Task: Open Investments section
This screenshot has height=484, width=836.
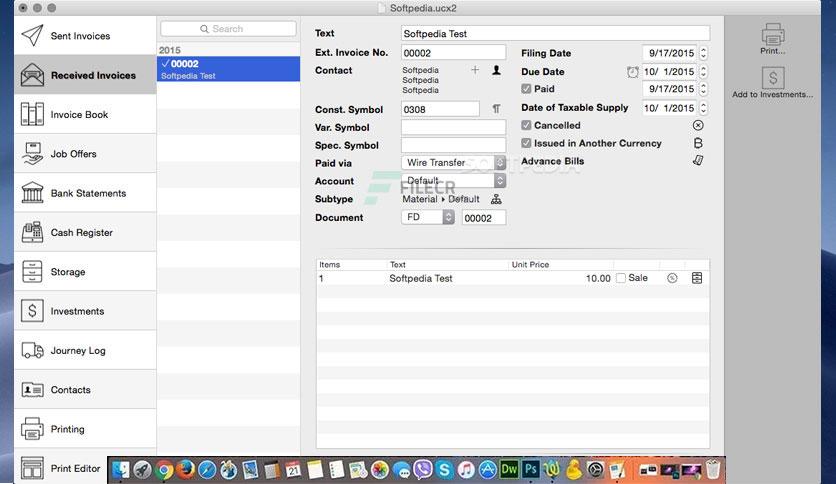Action: coord(85,311)
